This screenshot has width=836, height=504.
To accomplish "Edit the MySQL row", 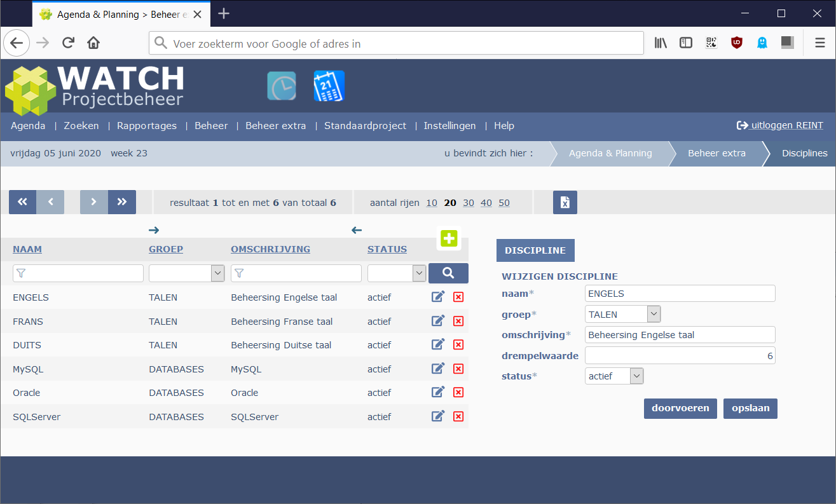I will coord(438,369).
